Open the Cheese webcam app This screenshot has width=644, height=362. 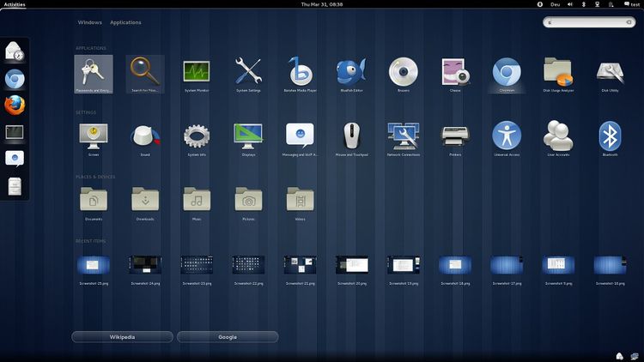pyautogui.click(x=454, y=72)
